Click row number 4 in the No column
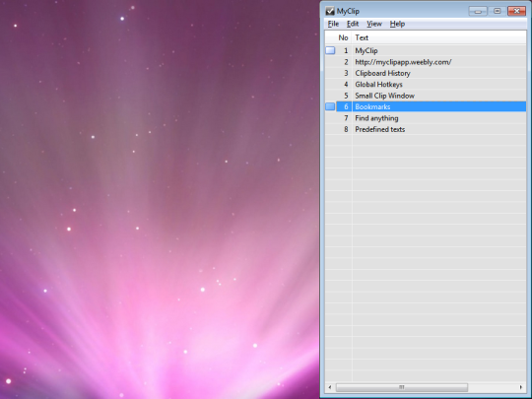This screenshot has height=399, width=532. click(346, 84)
